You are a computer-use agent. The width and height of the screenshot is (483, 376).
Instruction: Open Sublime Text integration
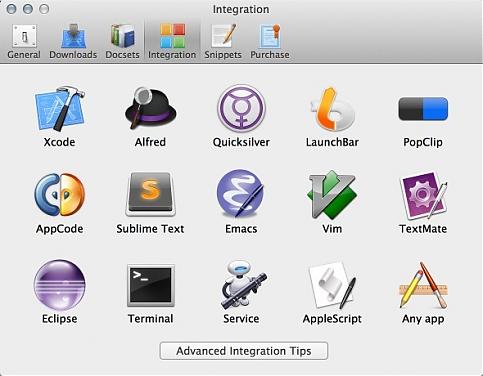(x=150, y=194)
